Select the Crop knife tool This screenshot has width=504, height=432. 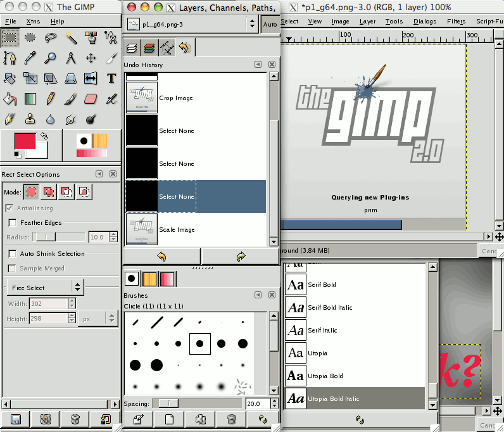pos(111,58)
